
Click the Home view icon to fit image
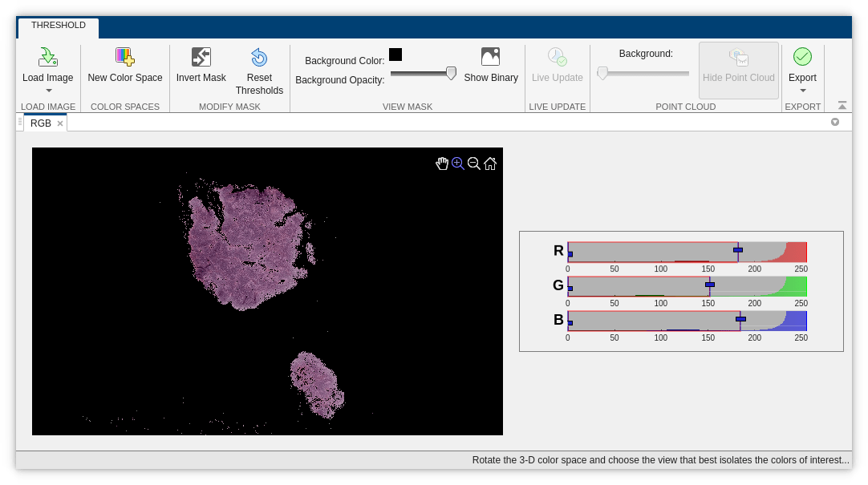(x=489, y=163)
